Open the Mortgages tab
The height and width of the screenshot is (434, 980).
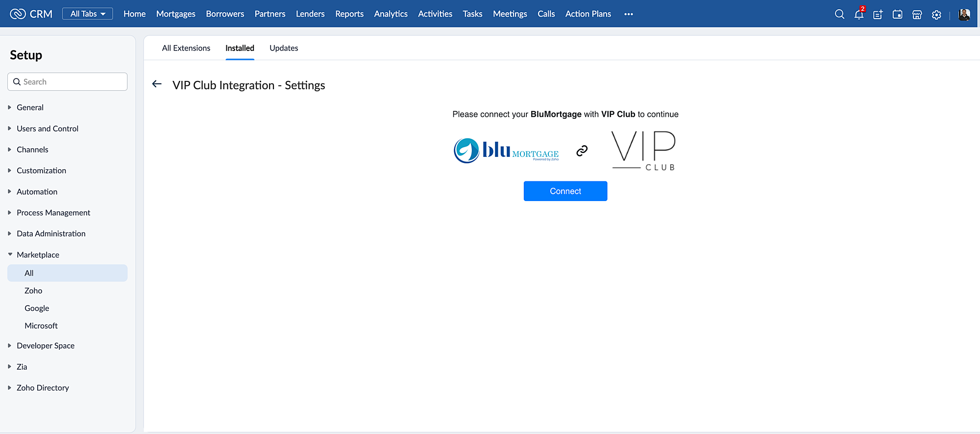(175, 14)
